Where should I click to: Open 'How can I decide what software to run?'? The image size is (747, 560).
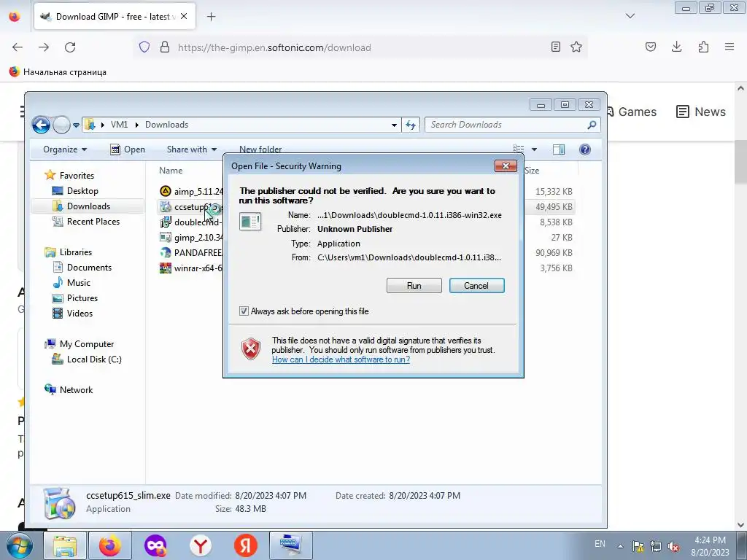(x=341, y=359)
